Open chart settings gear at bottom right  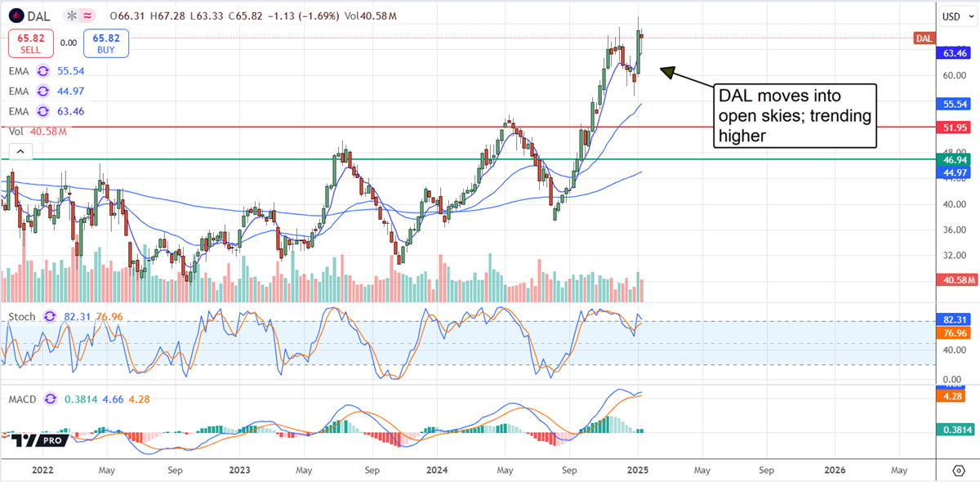[958, 471]
